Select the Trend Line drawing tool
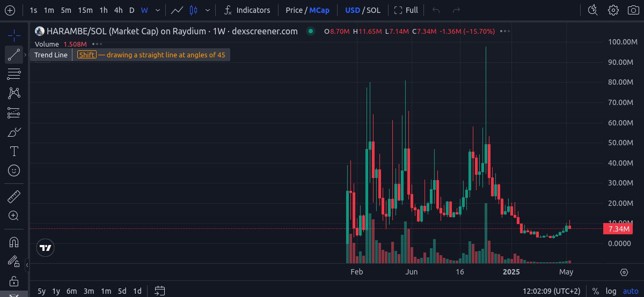 click(x=14, y=55)
